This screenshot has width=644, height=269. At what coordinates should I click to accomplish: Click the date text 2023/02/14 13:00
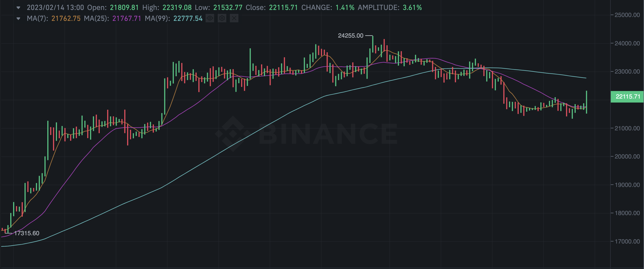click(x=55, y=8)
